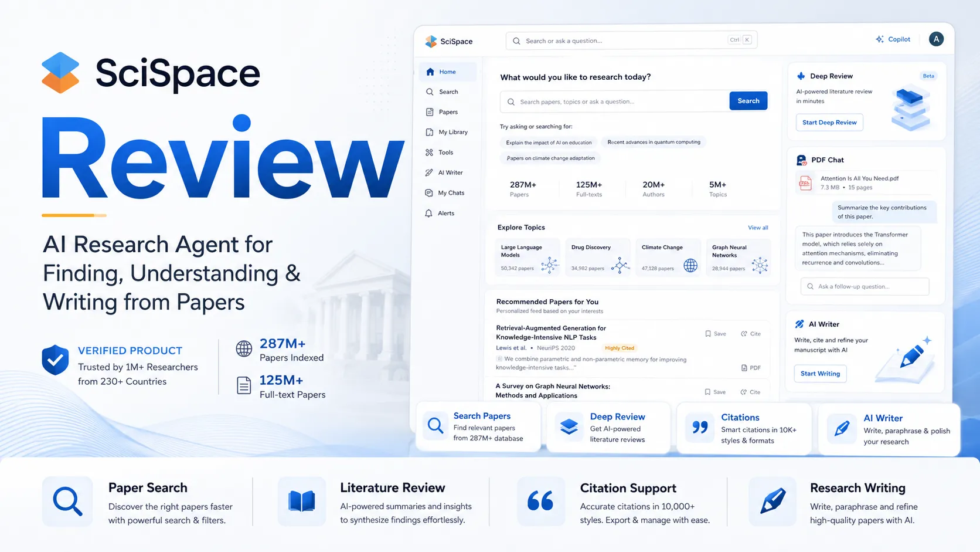The image size is (980, 552).
Task: Click the Research Writing pen icon
Action: tap(773, 501)
